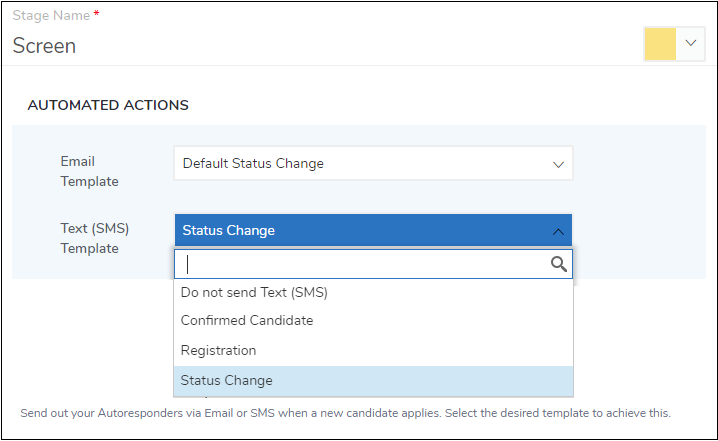Pick "Registration" from the template list
The image size is (718, 441).
[218, 351]
